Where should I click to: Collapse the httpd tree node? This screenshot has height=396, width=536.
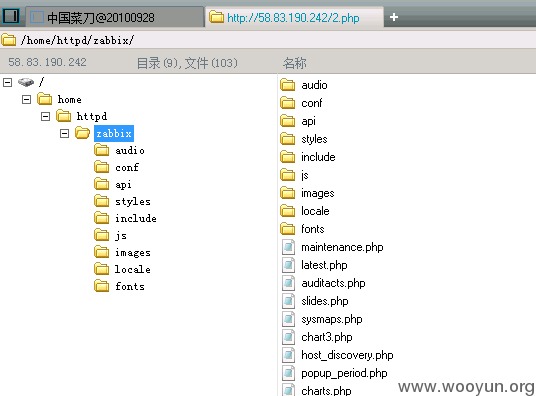(45, 116)
